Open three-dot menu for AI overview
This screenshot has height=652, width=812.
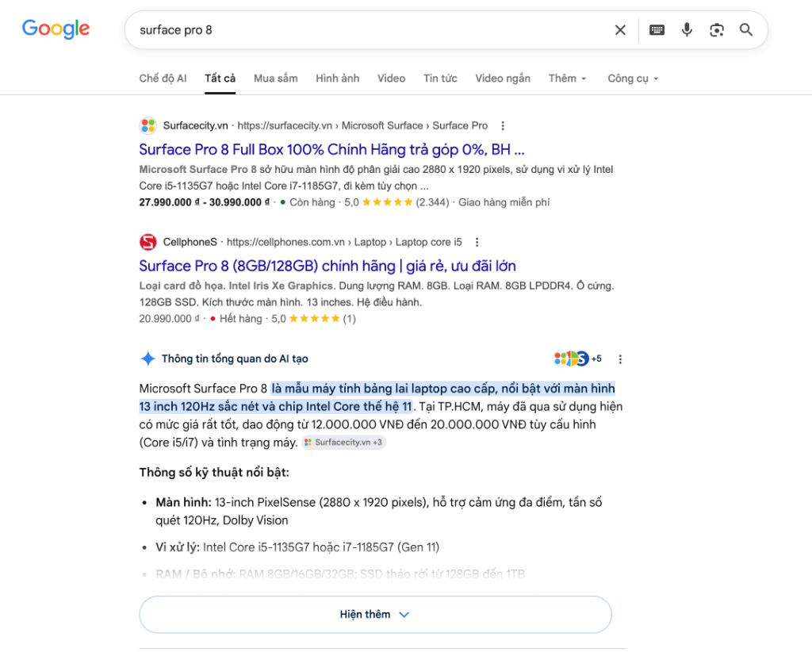coord(620,359)
